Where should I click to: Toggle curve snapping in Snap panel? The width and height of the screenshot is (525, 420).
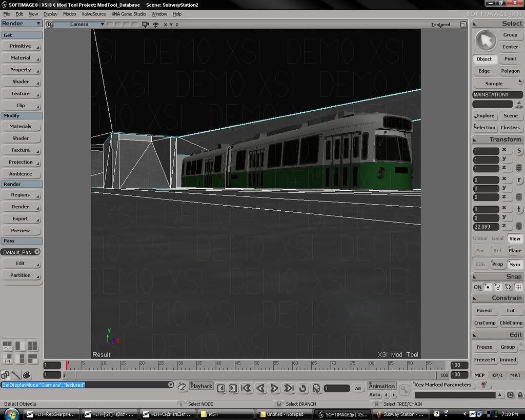coord(498,287)
